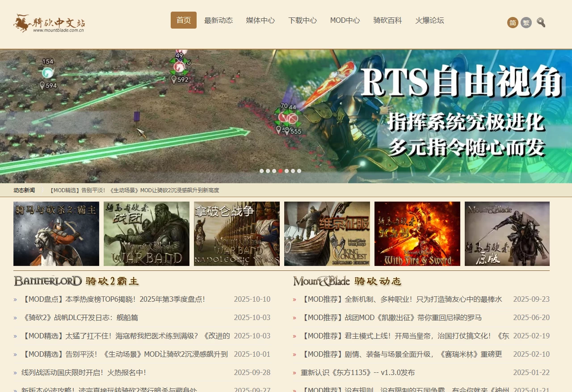Select the first carousel slide dot
Viewport: 572px width, 392px height.
pyautogui.click(x=261, y=171)
